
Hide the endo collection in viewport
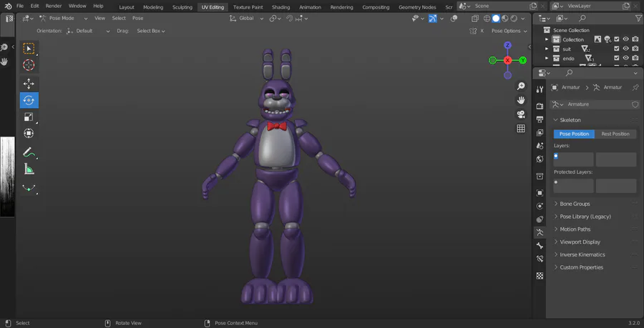625,58
